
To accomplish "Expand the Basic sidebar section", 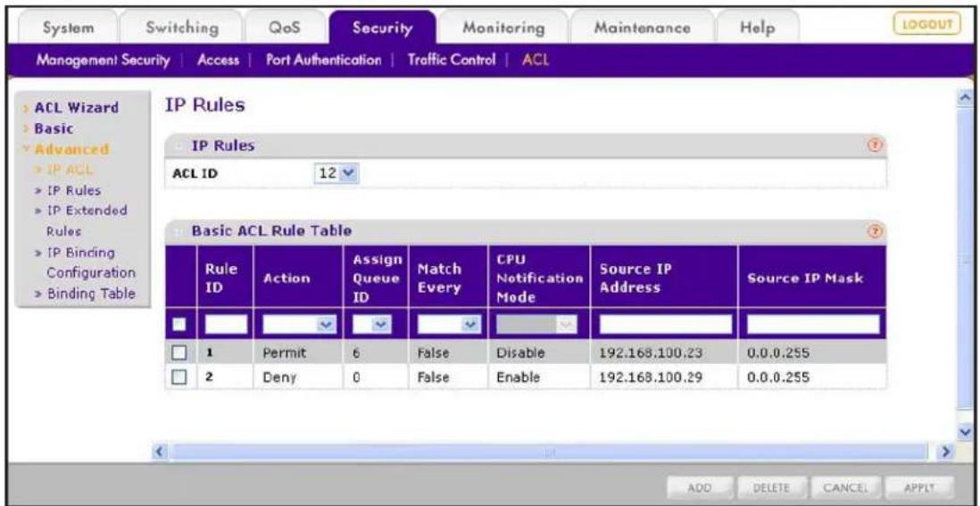I will point(54,129).
